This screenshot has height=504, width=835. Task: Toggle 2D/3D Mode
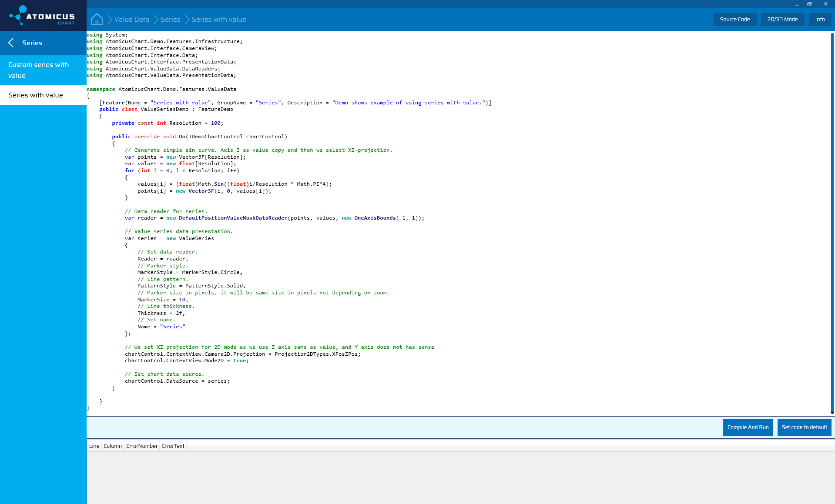tap(782, 19)
